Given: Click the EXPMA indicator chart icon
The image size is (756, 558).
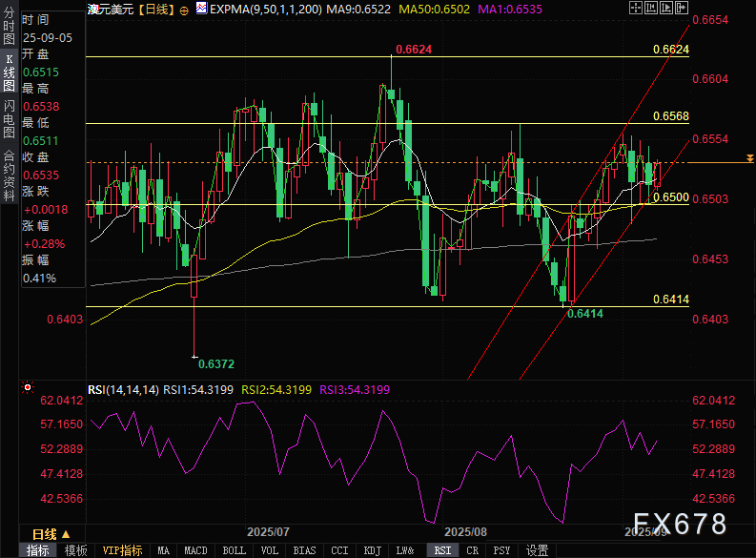Looking at the screenshot, I should point(200,8).
